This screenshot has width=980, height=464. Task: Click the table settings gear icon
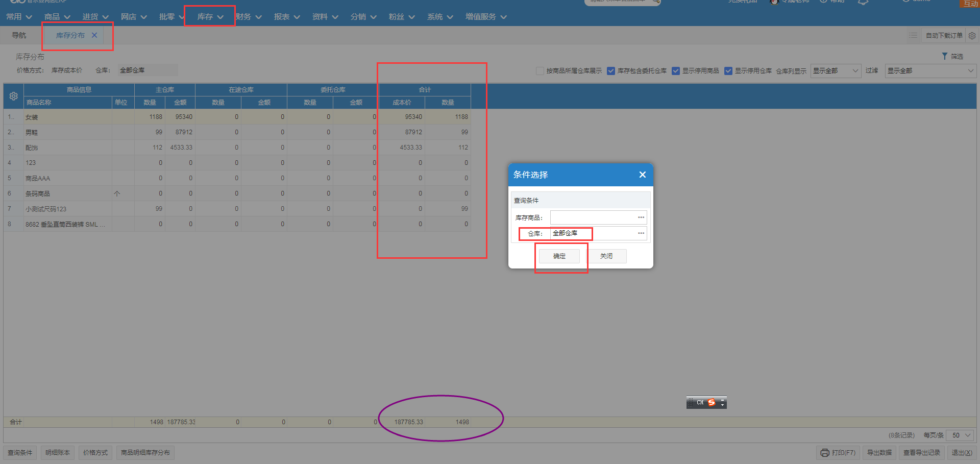pos(13,96)
